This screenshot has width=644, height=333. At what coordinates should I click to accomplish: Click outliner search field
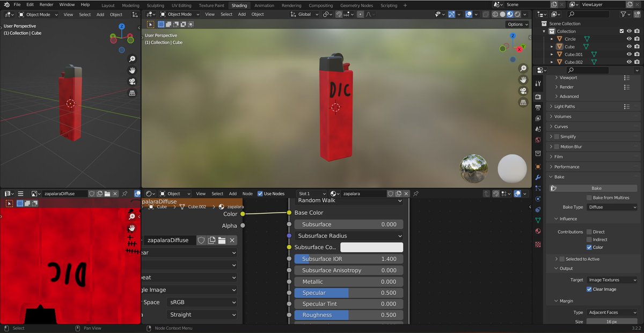[x=589, y=14]
